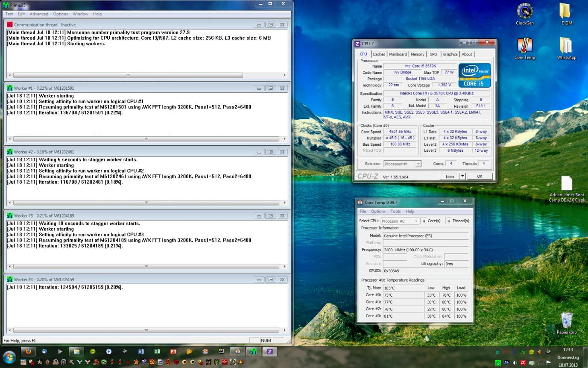Open the Options menu in Core Temp
The width and height of the screenshot is (588, 368).
click(378, 211)
